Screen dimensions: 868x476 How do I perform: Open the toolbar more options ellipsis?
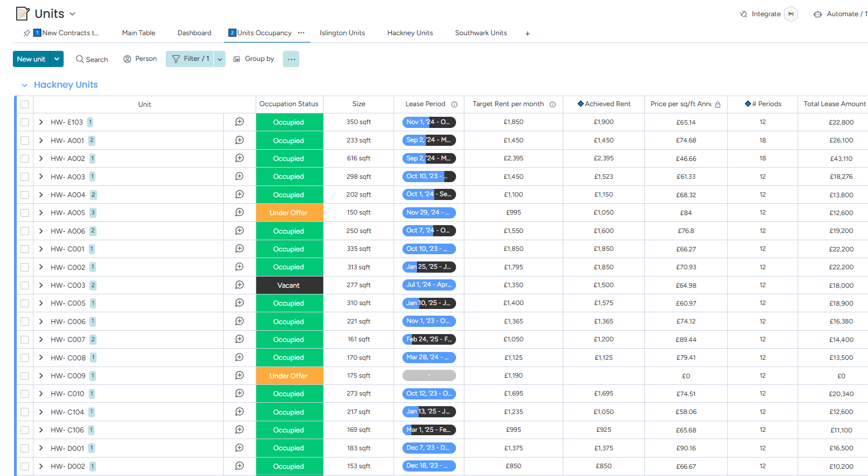291,59
